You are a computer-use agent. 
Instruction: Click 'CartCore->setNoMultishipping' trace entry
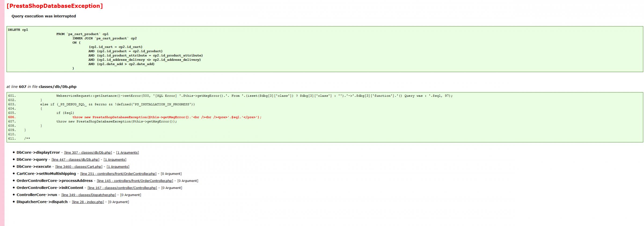[x=46, y=174]
